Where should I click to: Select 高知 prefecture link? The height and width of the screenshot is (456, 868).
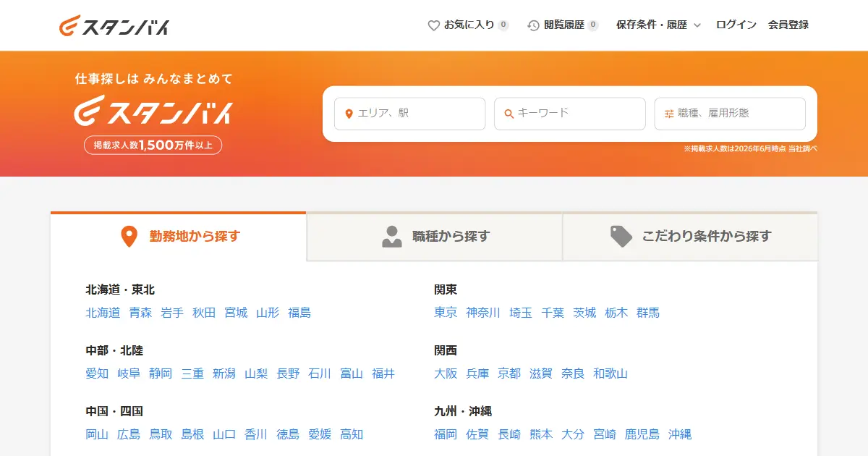[x=352, y=434]
